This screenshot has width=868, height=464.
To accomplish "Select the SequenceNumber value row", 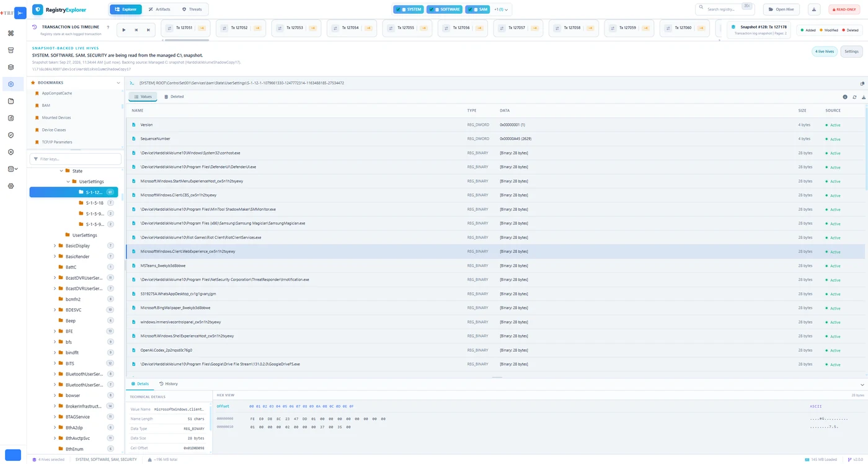I will 495,139.
